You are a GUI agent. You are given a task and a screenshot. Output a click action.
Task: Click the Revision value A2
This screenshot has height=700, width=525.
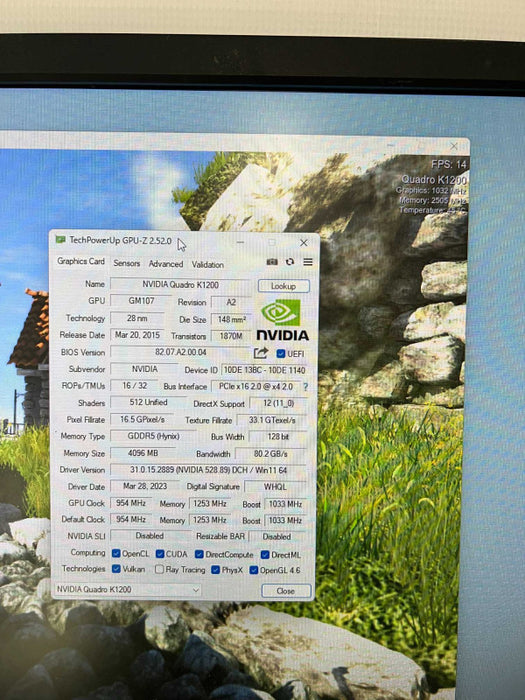231,302
